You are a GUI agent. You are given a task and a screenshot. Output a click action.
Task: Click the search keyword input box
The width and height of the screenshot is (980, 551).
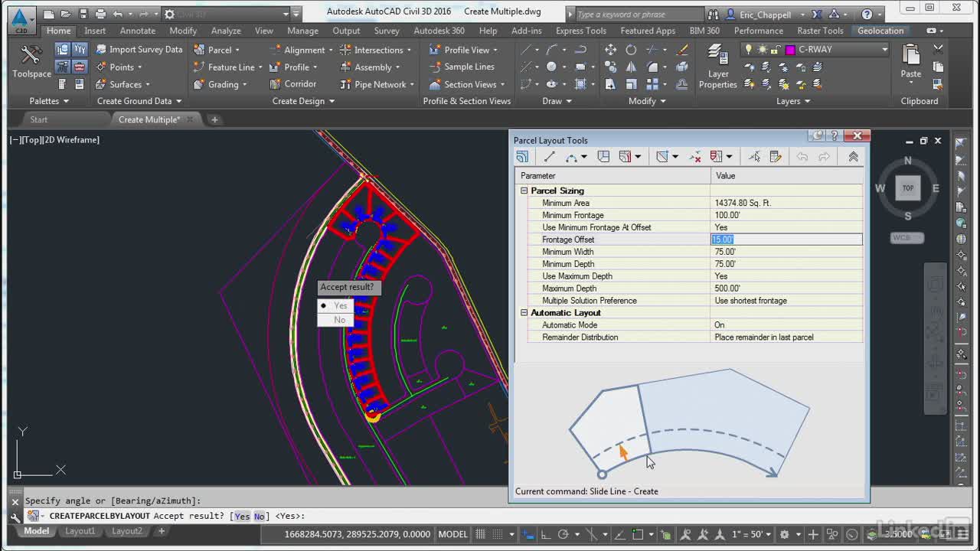click(x=639, y=15)
